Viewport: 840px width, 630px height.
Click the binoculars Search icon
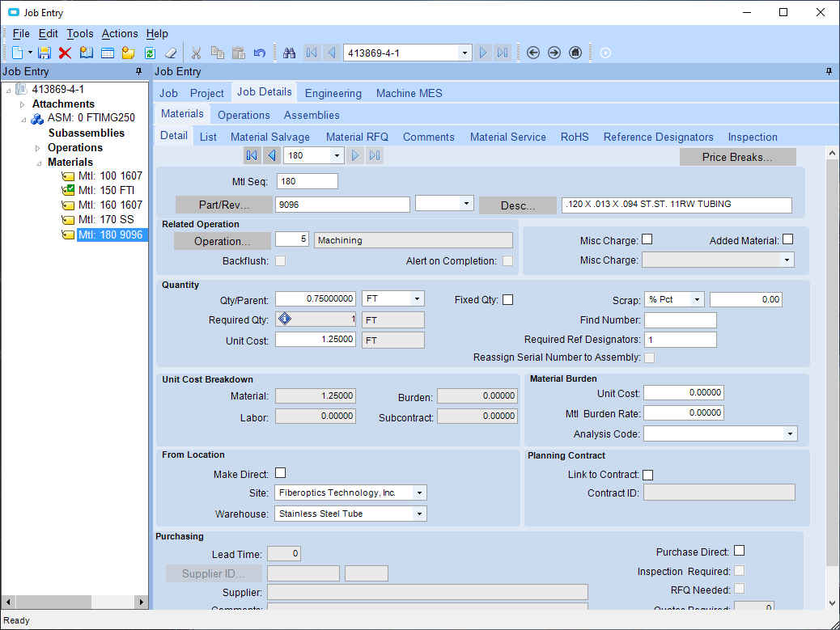point(289,53)
